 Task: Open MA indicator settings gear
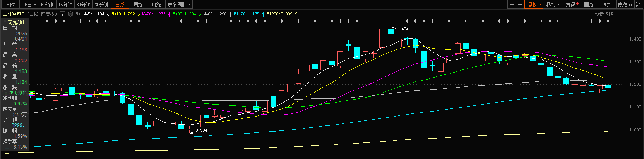70,14
